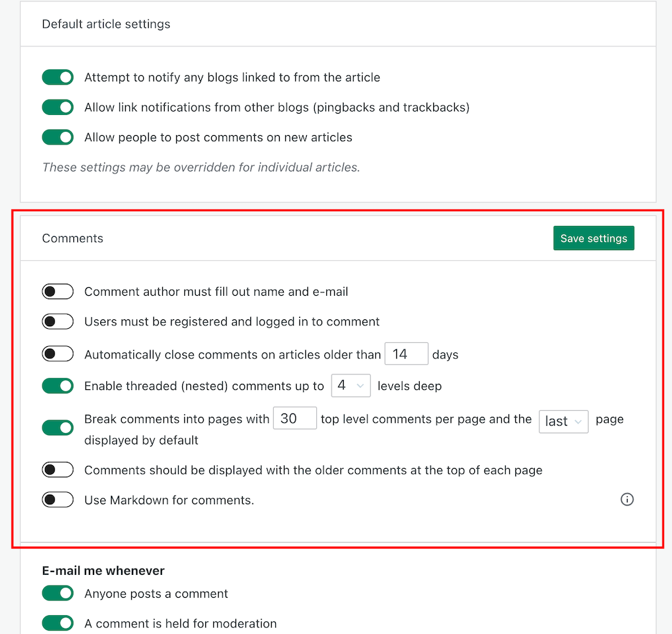Click the Save settings button
672x634 pixels.
[593, 238]
